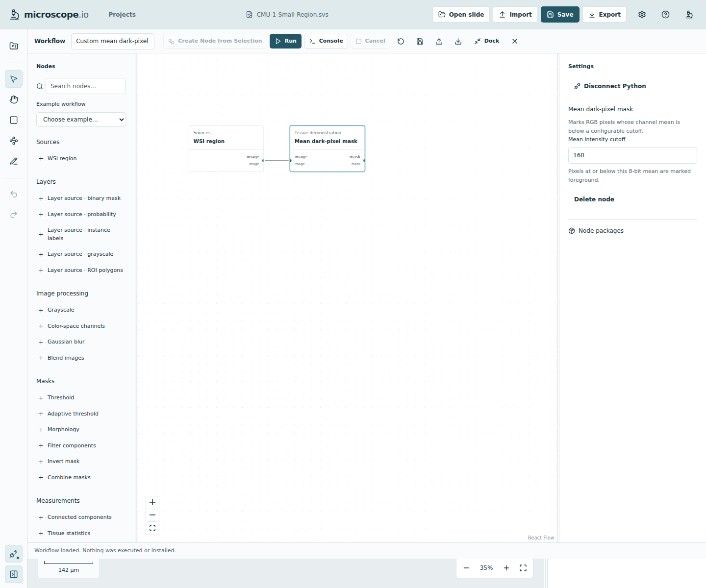Click the Export button
This screenshot has width=706, height=588.
[605, 15]
